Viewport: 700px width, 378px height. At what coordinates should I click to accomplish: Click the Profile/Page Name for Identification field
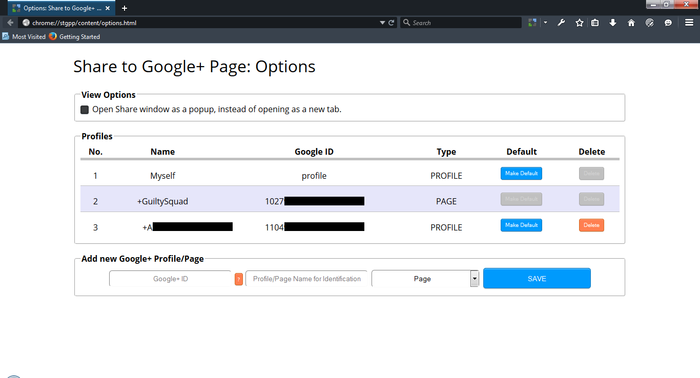click(x=306, y=278)
